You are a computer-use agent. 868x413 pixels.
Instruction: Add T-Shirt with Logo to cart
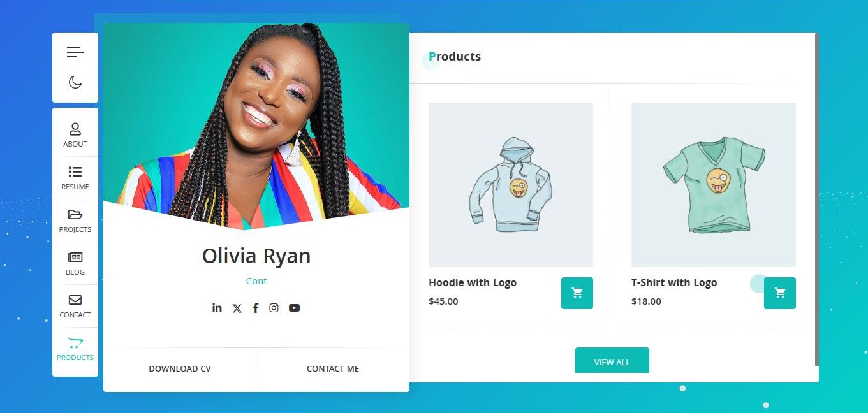click(x=780, y=293)
